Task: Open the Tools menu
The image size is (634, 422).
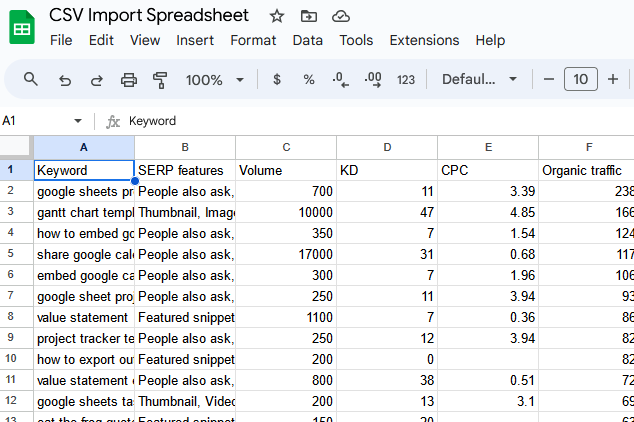Action: pos(356,40)
